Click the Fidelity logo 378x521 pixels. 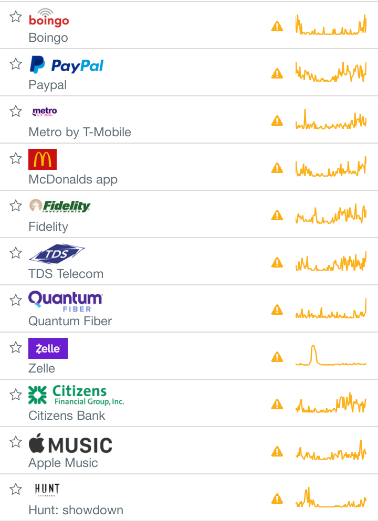tap(60, 206)
